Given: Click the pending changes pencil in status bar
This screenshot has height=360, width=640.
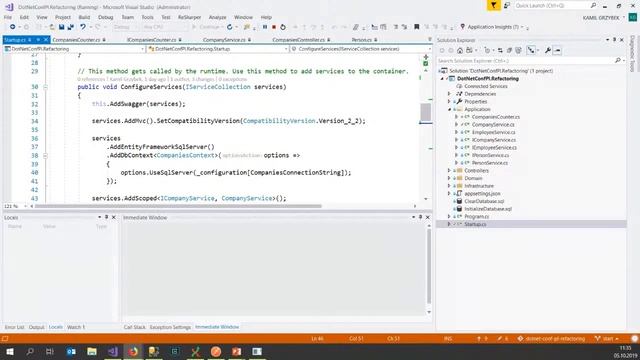Looking at the screenshot, I should [x=502, y=338].
